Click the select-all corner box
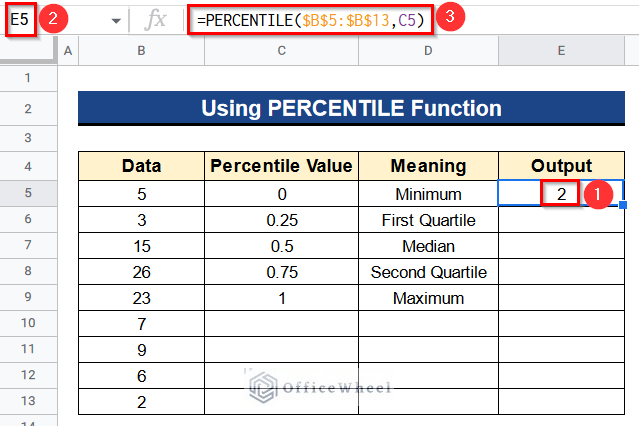The height and width of the screenshot is (426, 639). pyautogui.click(x=28, y=51)
